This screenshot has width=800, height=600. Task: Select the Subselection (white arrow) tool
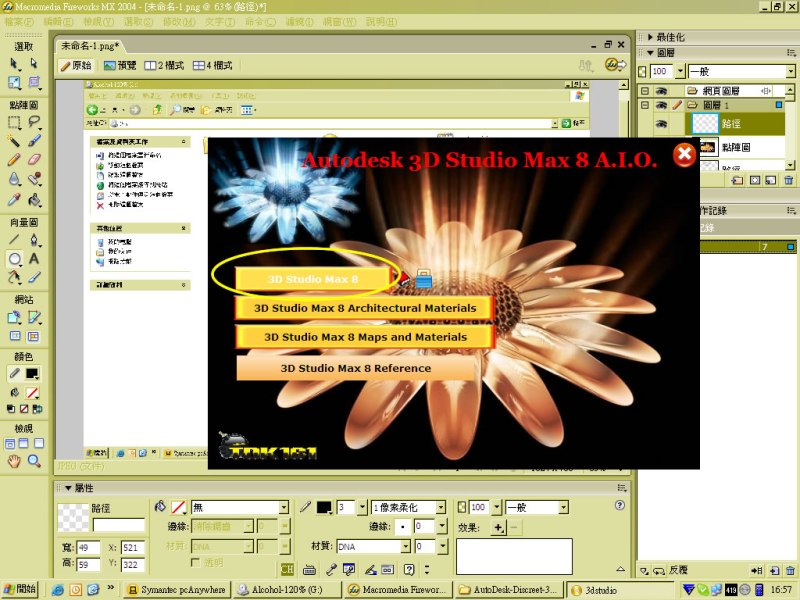click(34, 64)
